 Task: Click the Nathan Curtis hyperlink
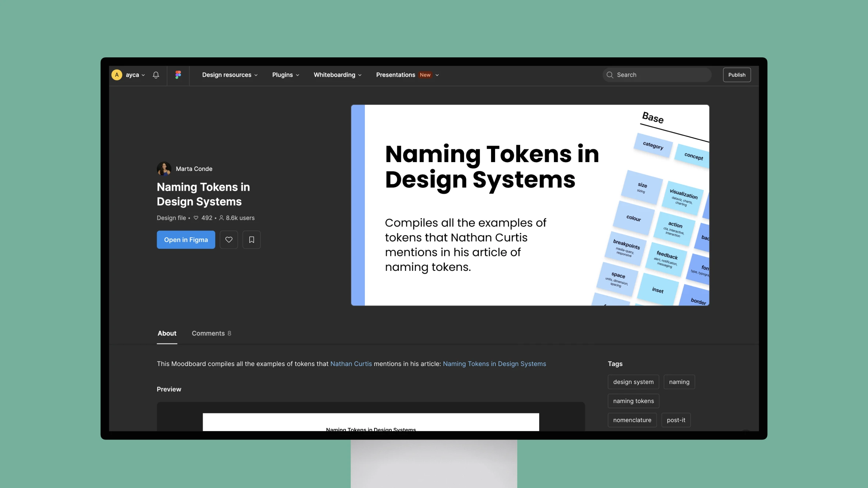(351, 363)
